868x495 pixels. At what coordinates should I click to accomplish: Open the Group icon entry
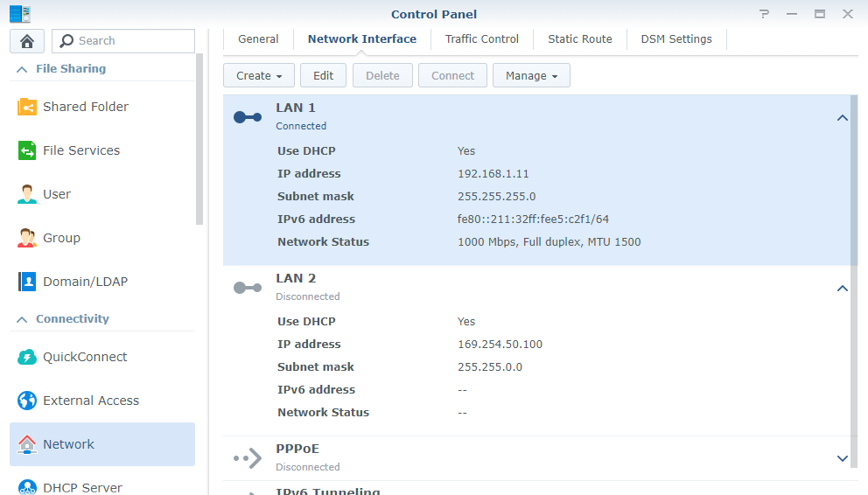click(x=27, y=238)
